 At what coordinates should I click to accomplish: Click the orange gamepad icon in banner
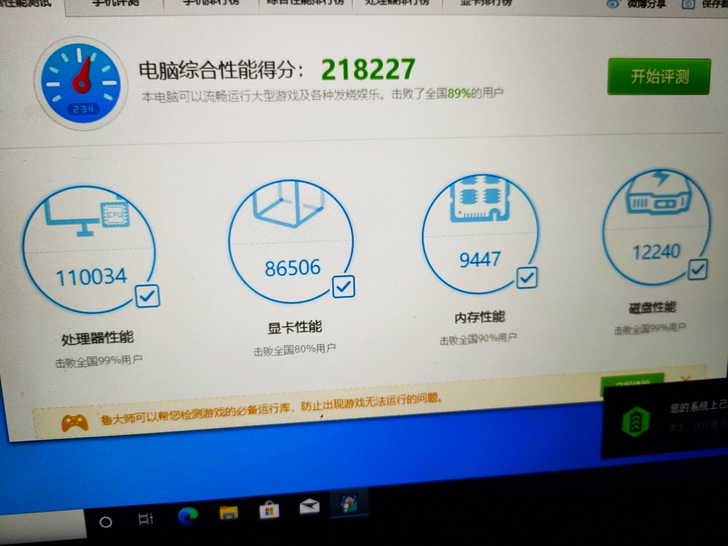click(x=75, y=423)
